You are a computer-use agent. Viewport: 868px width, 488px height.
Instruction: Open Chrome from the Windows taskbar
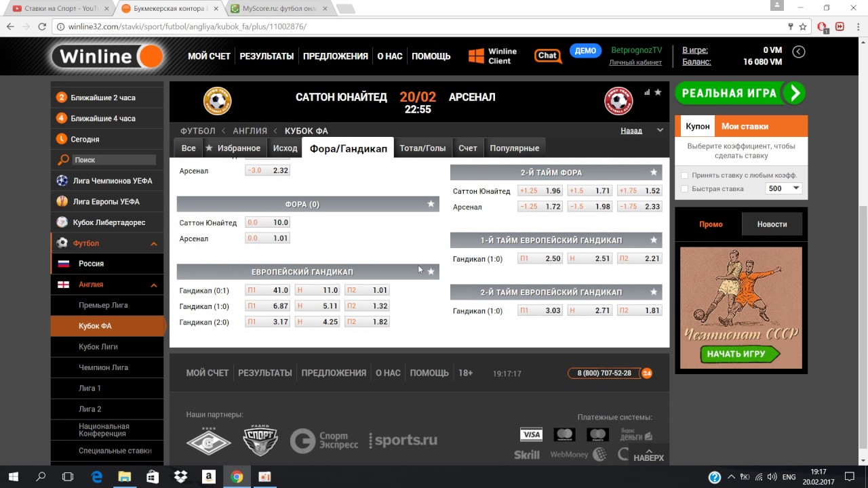click(237, 476)
